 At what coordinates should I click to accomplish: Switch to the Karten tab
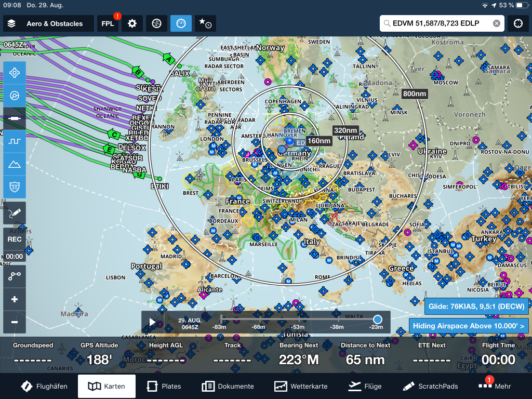pos(107,386)
